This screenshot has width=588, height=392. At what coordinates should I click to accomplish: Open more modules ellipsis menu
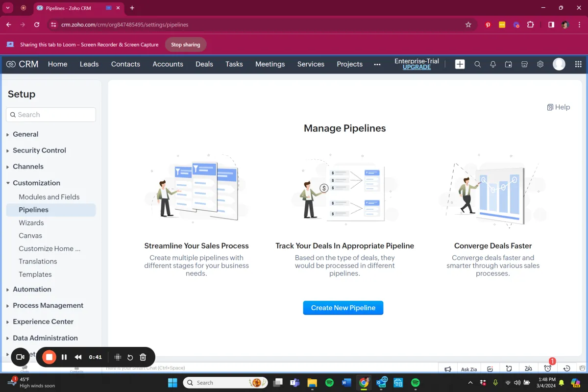(377, 64)
